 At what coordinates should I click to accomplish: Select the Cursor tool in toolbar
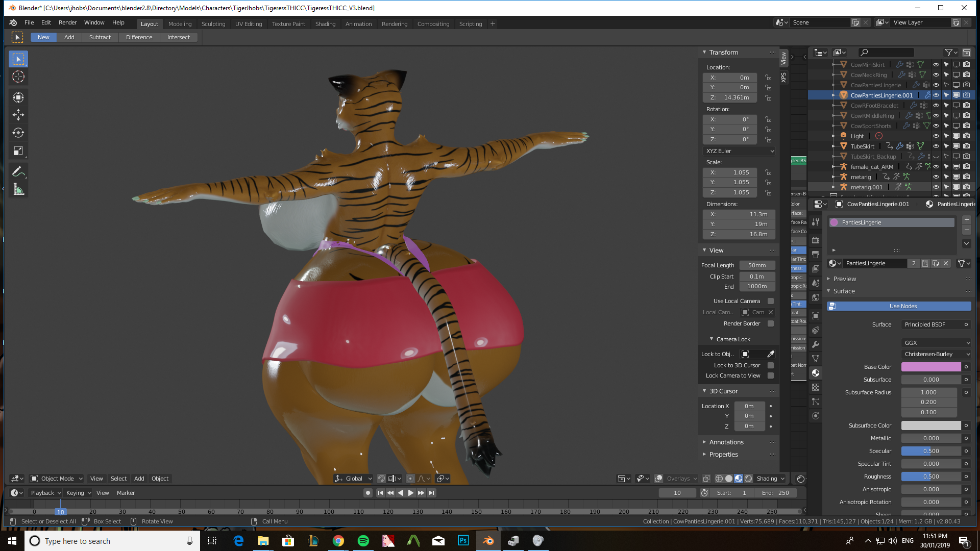[x=18, y=77]
